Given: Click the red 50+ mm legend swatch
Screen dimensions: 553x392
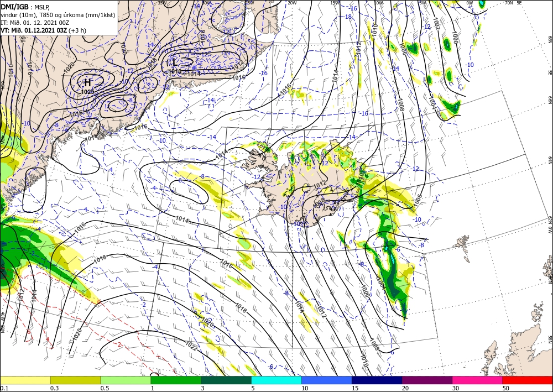Looking at the screenshot, I should 528,380.
